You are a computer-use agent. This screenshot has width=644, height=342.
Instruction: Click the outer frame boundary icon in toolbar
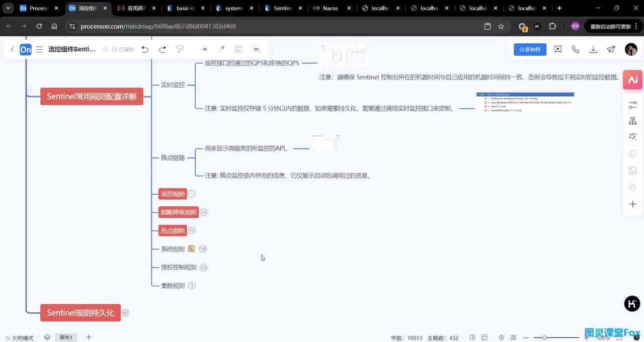[x=256, y=49]
